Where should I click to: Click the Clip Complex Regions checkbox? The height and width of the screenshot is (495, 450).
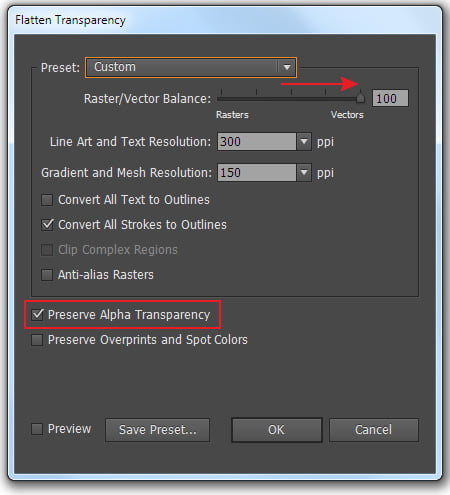[47, 250]
